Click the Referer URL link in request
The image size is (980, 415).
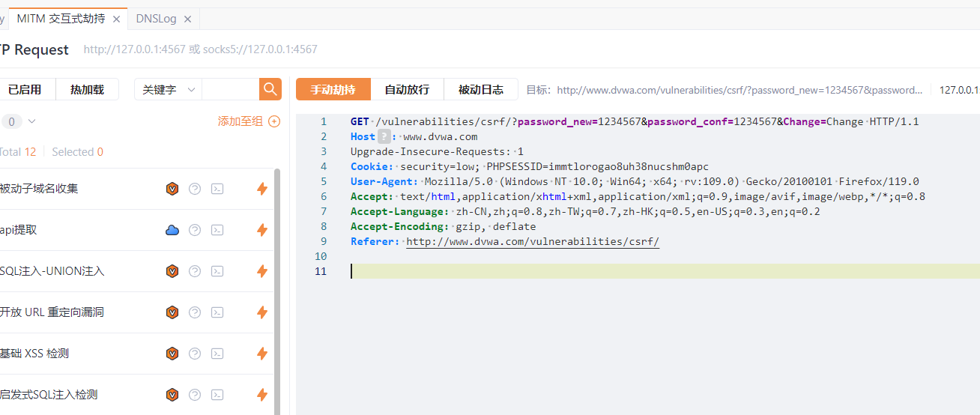532,241
